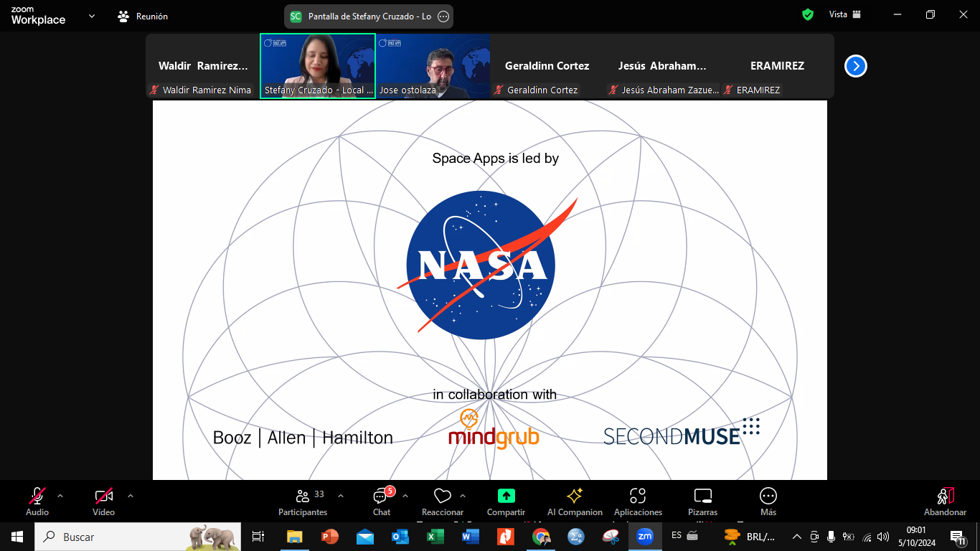The width and height of the screenshot is (980, 551).
Task: Click the BRL currency widget in taskbar
Action: coord(750,537)
